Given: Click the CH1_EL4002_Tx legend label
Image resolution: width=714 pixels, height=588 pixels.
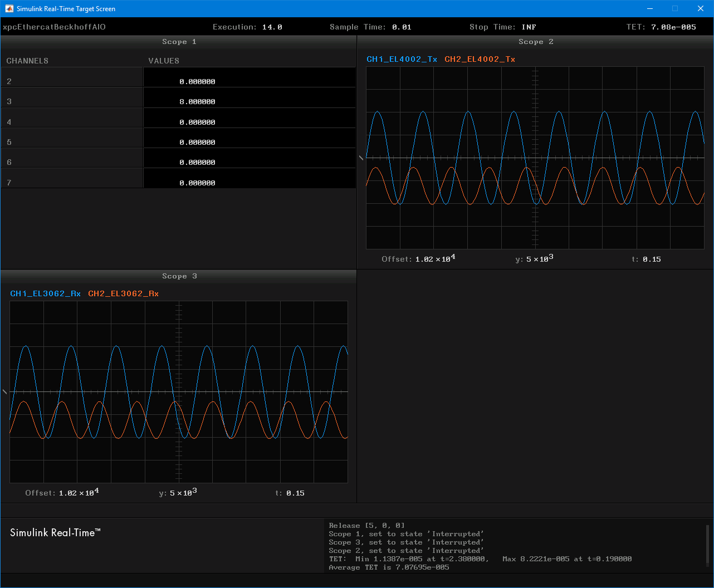Looking at the screenshot, I should click(x=402, y=59).
